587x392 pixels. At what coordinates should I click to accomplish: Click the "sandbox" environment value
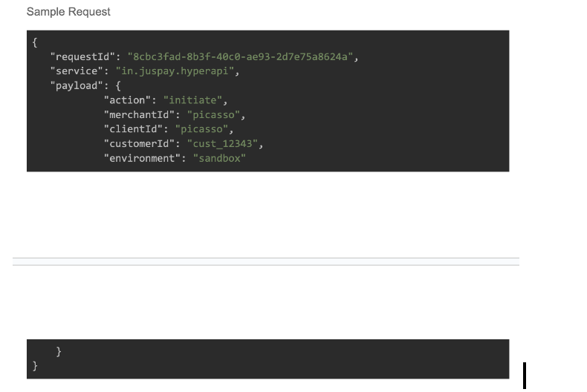coord(218,158)
